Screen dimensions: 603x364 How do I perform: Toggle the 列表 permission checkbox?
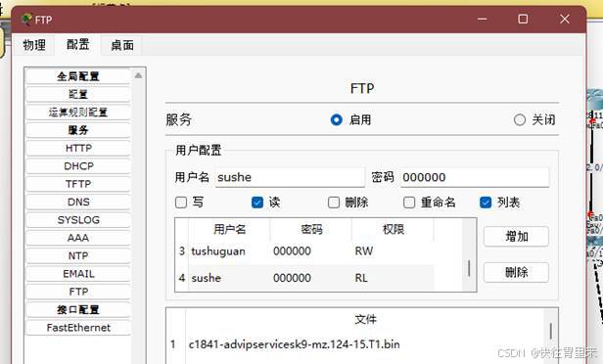(x=486, y=203)
